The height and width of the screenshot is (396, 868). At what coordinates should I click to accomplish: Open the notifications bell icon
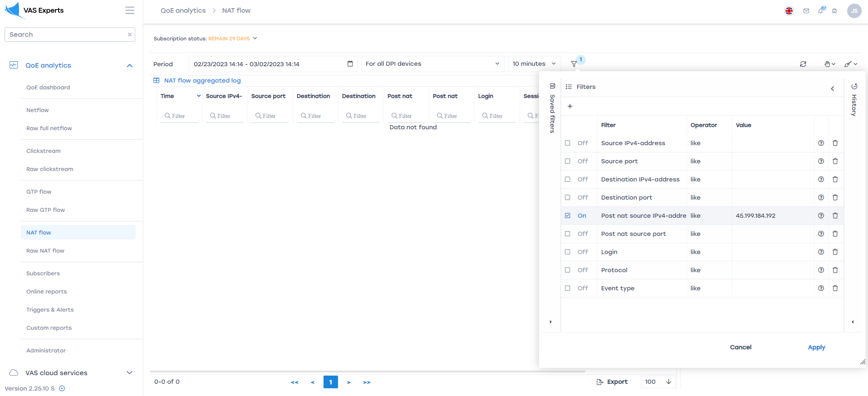(820, 11)
